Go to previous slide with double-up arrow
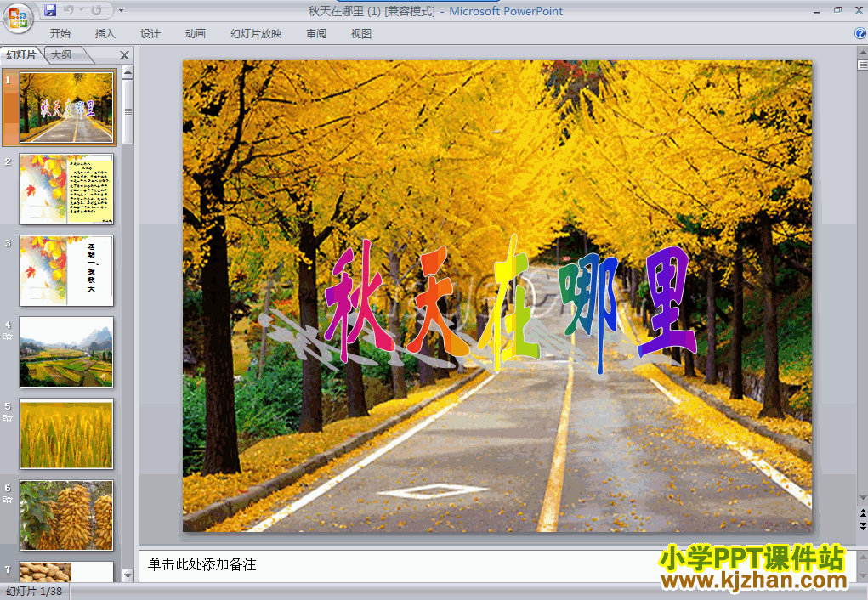 tap(862, 513)
